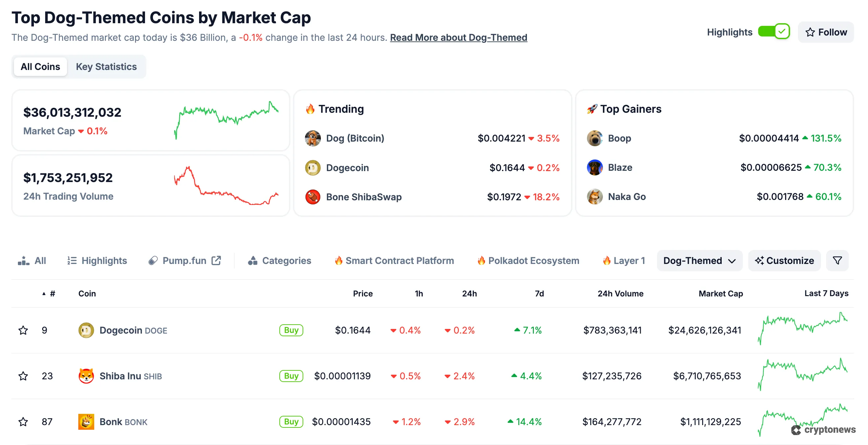This screenshot has width=868, height=445.
Task: Select the Categories icon filter
Action: pos(252,260)
